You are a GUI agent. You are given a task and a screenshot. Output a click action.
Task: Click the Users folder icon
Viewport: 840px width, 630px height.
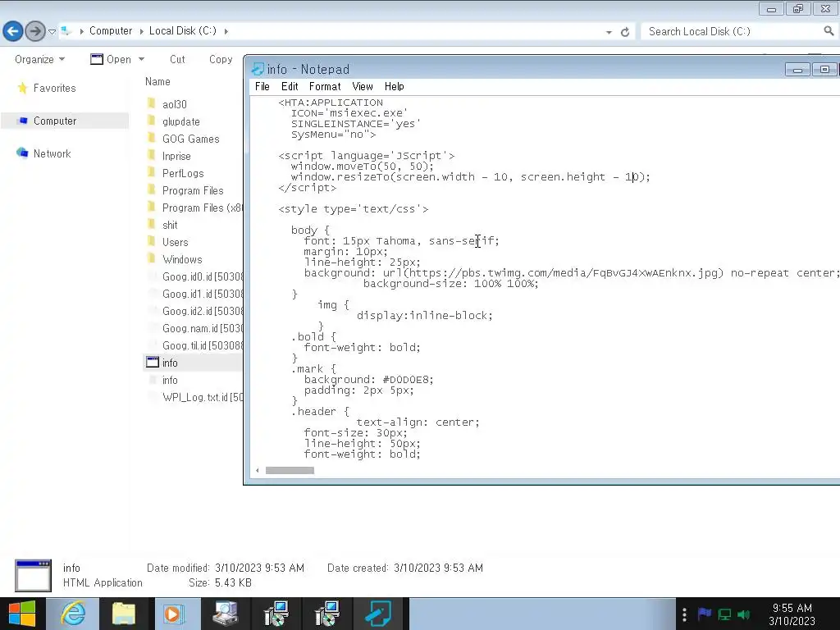[x=152, y=242]
